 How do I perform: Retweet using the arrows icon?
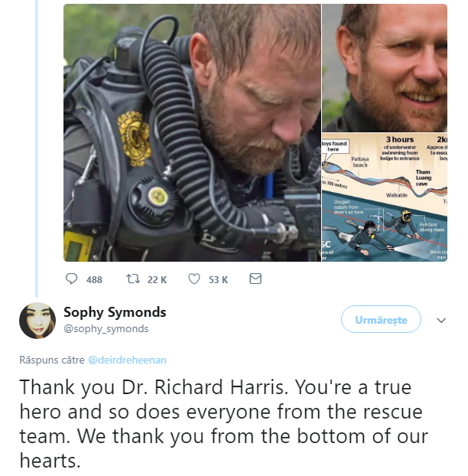[133, 279]
